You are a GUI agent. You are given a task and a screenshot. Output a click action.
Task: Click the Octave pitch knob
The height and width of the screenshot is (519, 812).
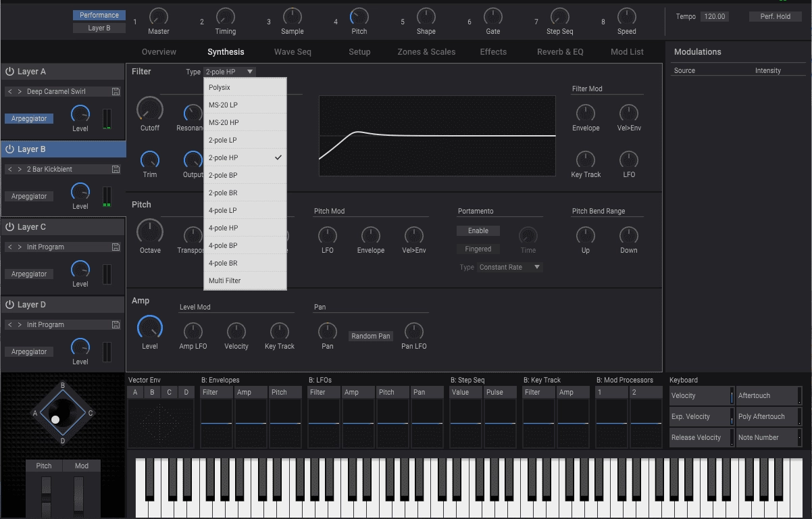pyautogui.click(x=150, y=232)
